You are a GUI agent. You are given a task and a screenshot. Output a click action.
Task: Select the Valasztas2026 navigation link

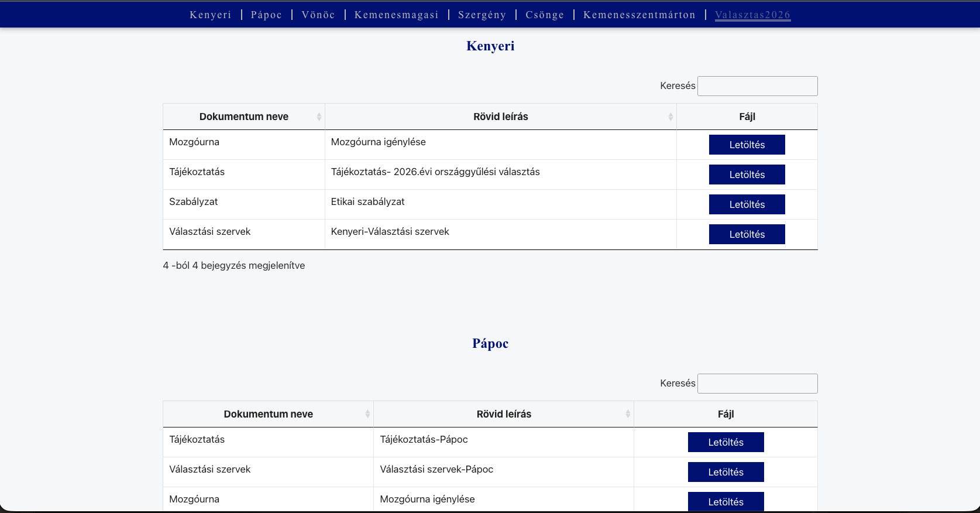coord(752,15)
